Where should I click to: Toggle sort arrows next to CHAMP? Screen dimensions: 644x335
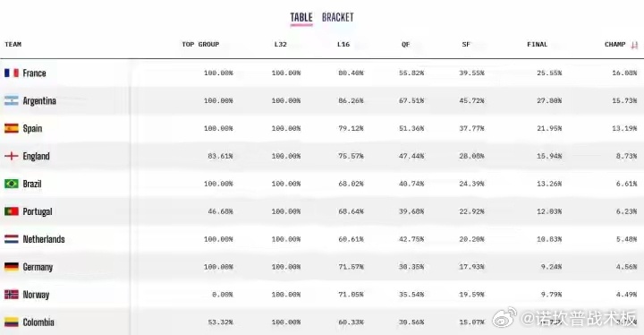pos(634,45)
